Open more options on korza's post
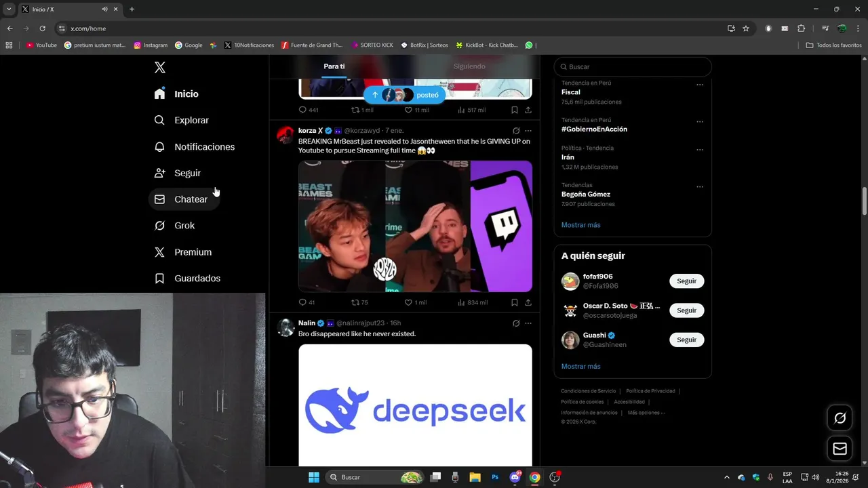 point(528,131)
